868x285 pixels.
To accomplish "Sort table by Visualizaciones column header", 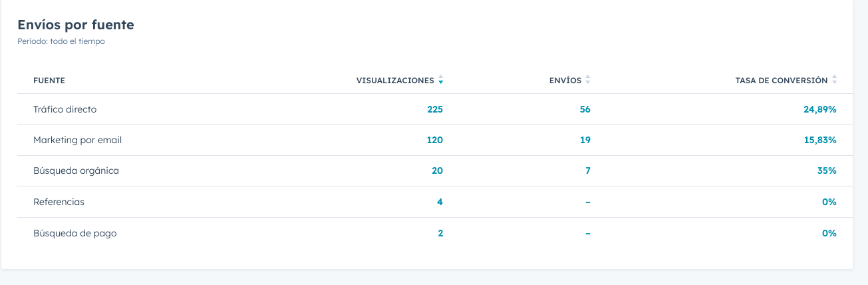I will pos(395,81).
